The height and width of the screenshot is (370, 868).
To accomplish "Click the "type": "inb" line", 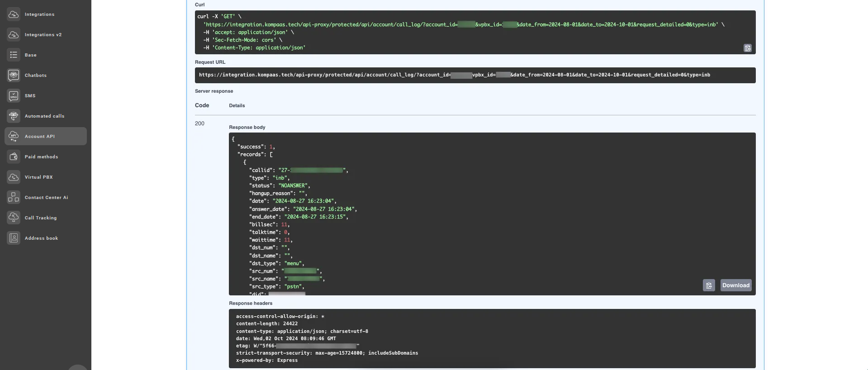I will pos(269,178).
